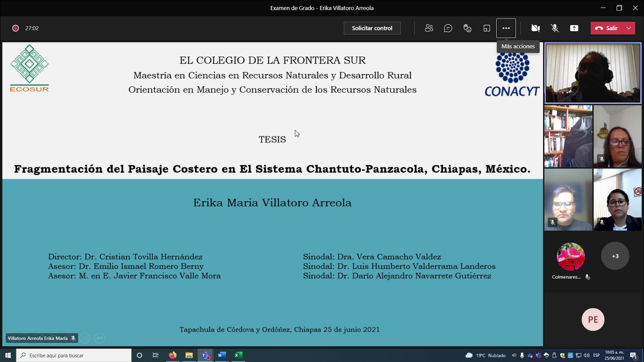Screen dimensions: 644x362
Task: Open the more options menu on shared screen
Action: [x=99, y=338]
